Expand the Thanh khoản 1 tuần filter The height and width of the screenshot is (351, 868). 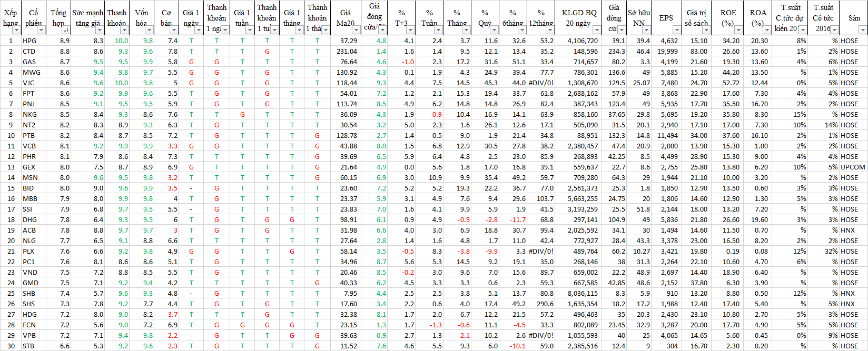[275, 30]
